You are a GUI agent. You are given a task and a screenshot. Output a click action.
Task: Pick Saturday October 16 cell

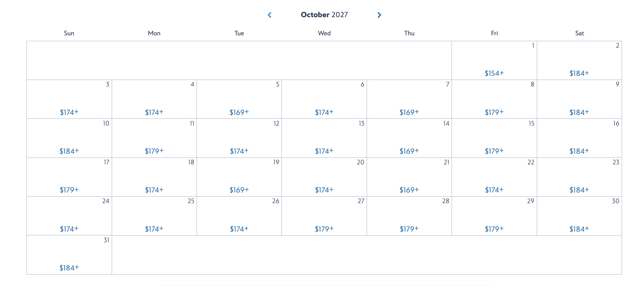coord(579,138)
